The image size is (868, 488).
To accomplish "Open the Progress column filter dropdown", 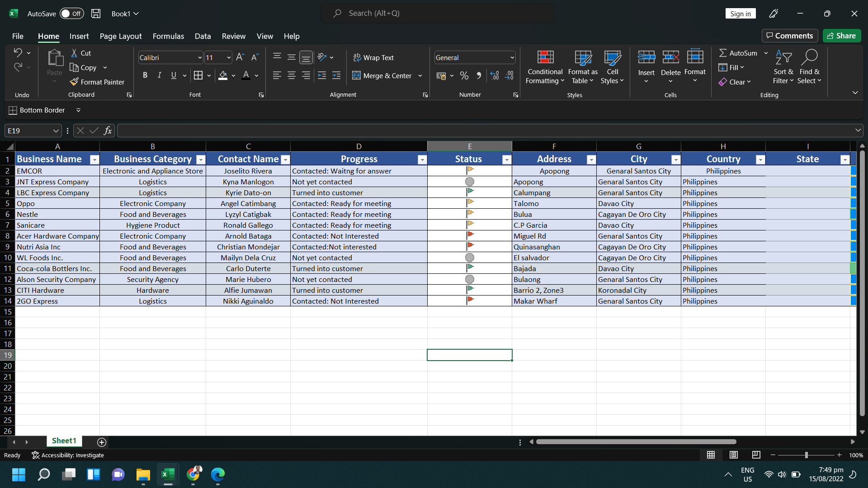I will coord(422,160).
